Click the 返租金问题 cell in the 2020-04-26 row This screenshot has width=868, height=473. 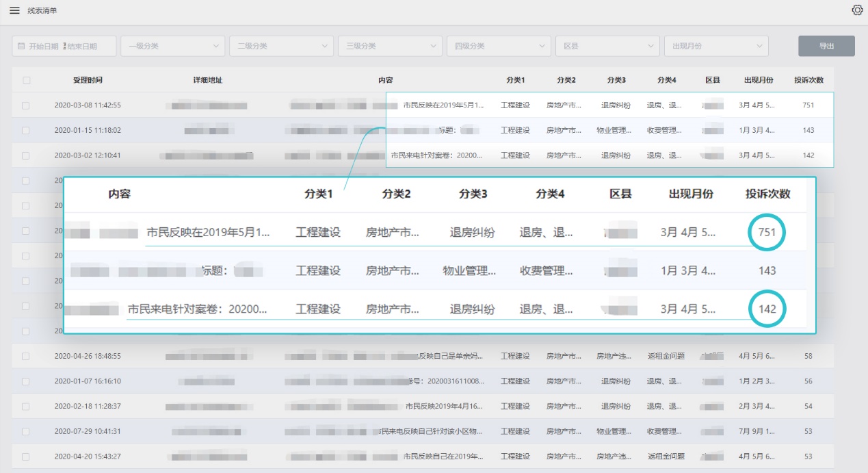click(x=666, y=356)
